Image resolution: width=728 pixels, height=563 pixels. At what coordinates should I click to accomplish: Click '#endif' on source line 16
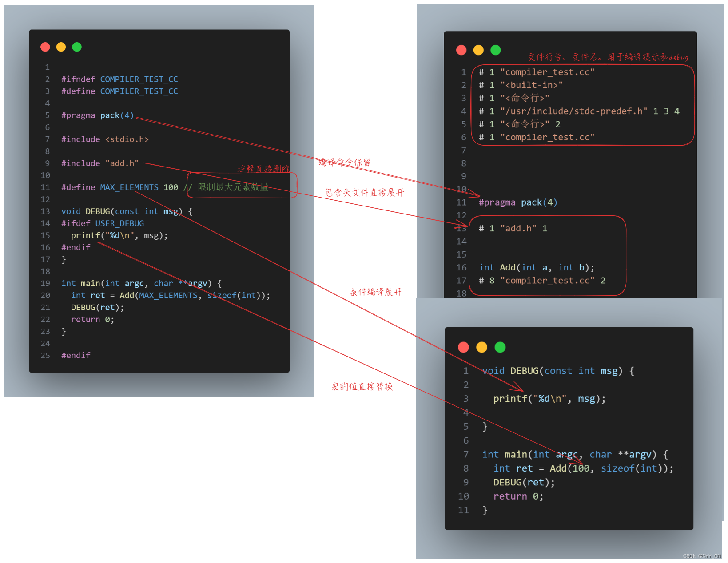click(76, 247)
